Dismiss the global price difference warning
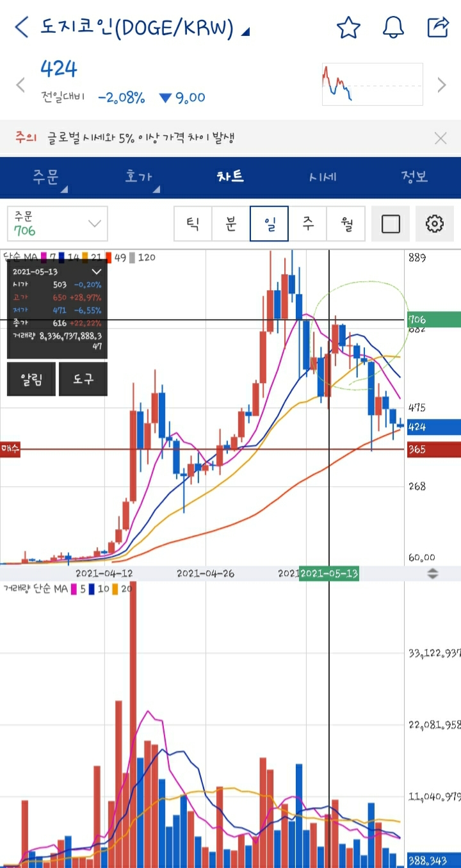Image resolution: width=461 pixels, height=868 pixels. click(441, 138)
